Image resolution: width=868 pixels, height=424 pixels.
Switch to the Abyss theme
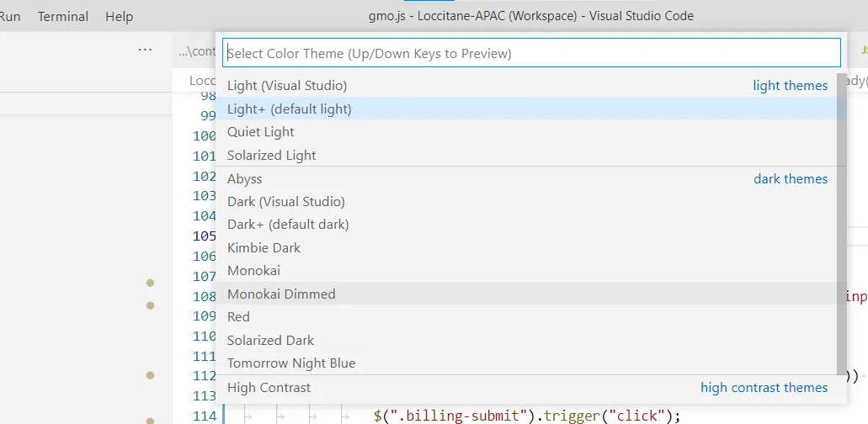tap(245, 179)
